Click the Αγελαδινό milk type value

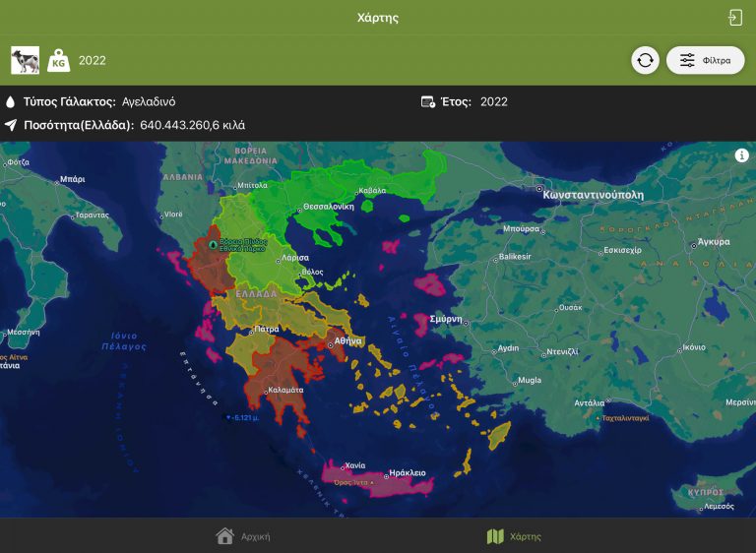pos(149,101)
